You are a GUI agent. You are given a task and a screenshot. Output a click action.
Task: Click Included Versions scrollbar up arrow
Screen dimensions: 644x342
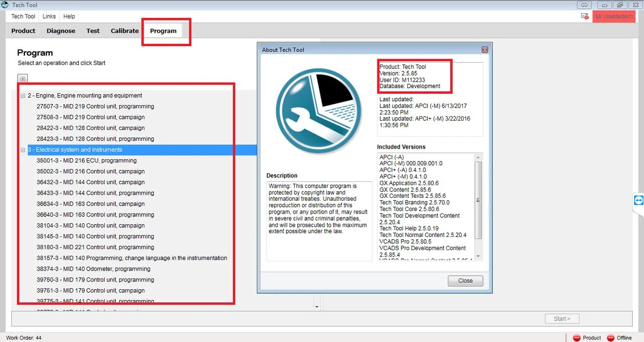[478, 157]
